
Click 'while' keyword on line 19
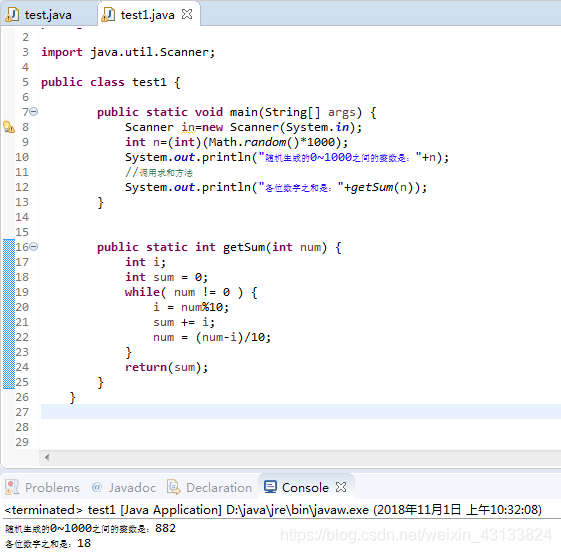pos(142,292)
